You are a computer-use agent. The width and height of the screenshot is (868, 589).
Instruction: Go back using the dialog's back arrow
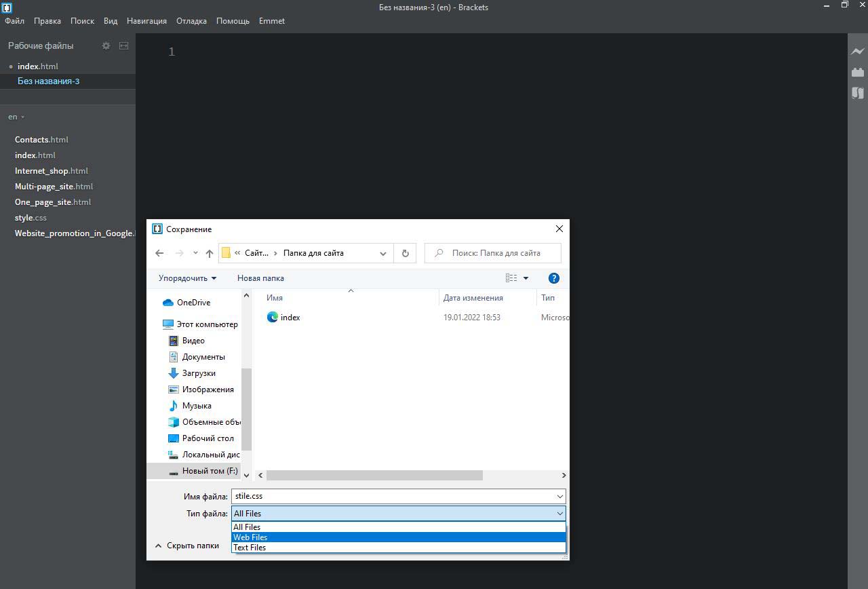(159, 253)
